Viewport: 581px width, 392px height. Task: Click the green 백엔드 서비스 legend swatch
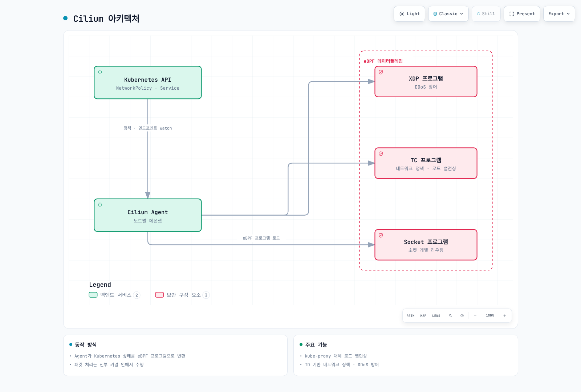coord(93,295)
